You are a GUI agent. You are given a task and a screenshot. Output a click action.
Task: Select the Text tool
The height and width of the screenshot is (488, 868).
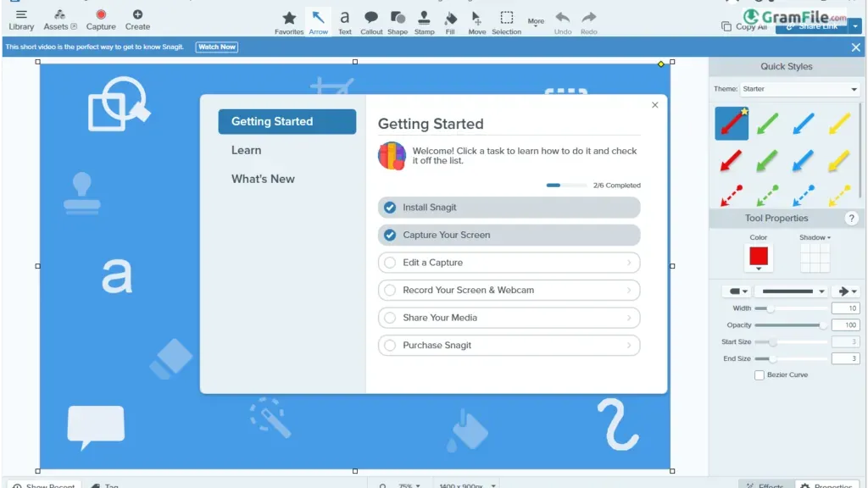point(345,23)
